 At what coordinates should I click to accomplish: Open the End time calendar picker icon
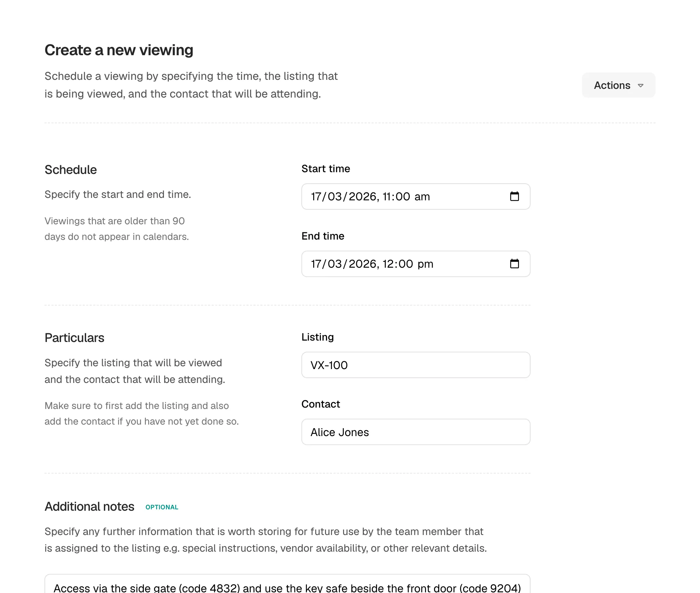[515, 264]
